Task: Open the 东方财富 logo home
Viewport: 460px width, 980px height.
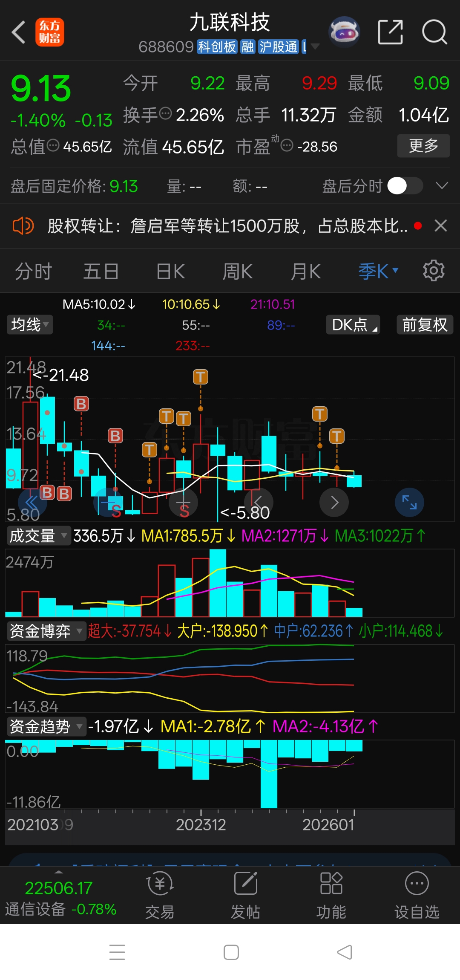Action: tap(49, 32)
